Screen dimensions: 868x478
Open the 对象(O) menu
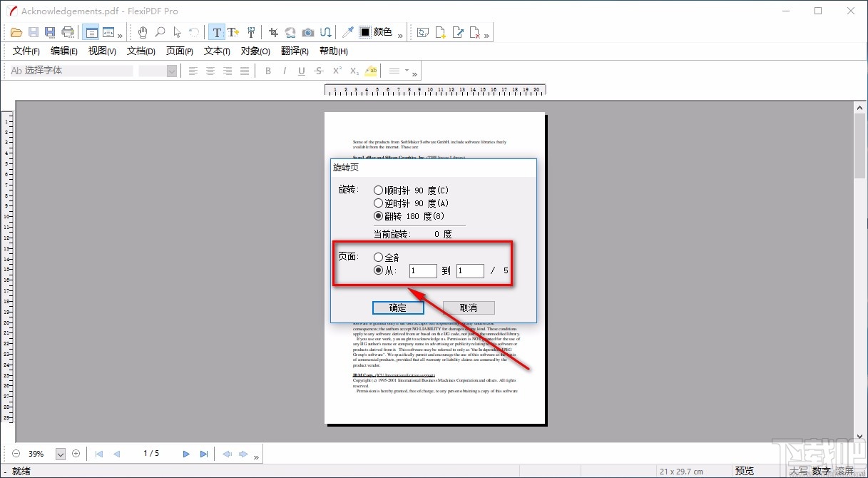(x=255, y=51)
